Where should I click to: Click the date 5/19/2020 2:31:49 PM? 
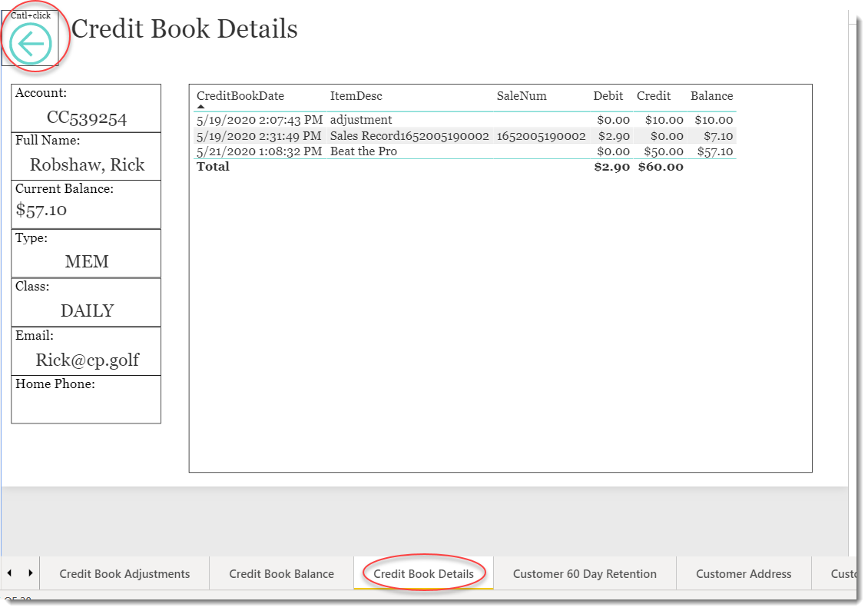coord(259,136)
